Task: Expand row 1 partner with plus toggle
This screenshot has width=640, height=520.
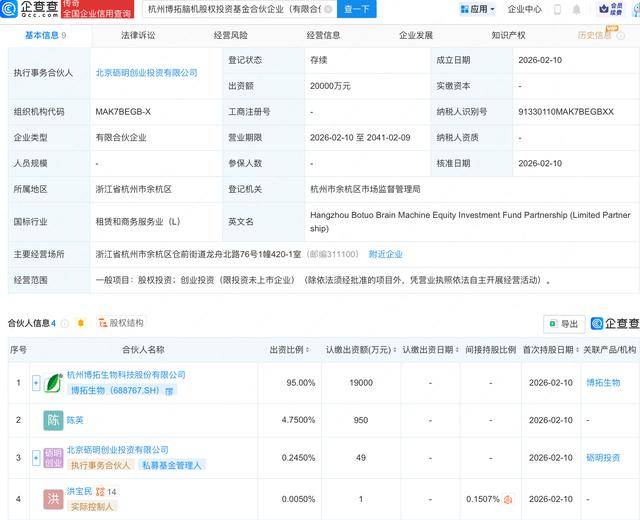Action: 37,382
